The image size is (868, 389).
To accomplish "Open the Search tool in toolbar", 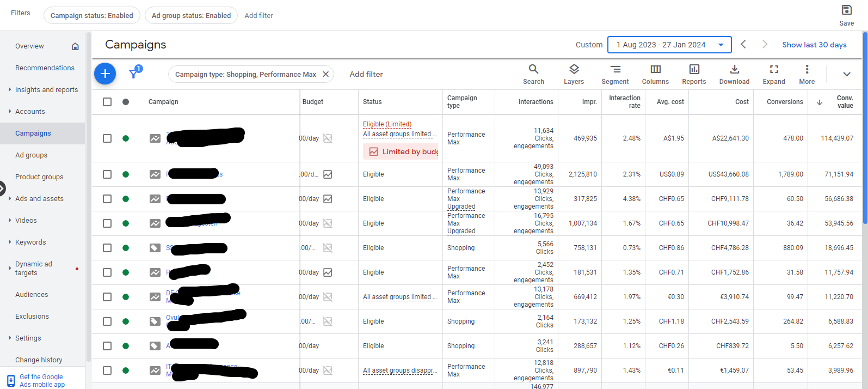I will point(533,74).
